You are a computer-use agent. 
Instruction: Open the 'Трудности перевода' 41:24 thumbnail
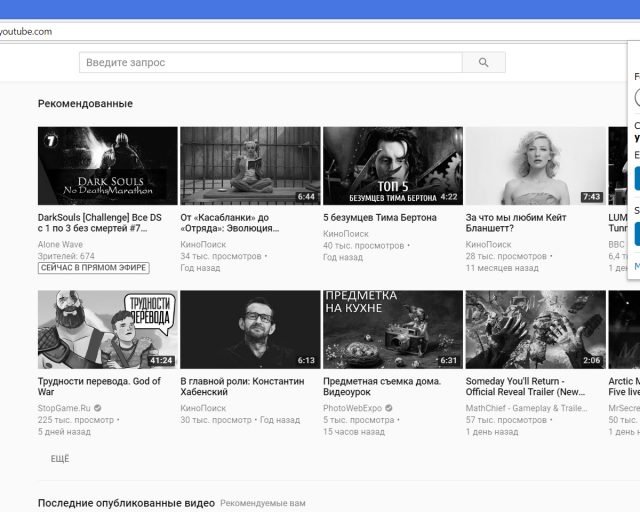[x=108, y=329]
